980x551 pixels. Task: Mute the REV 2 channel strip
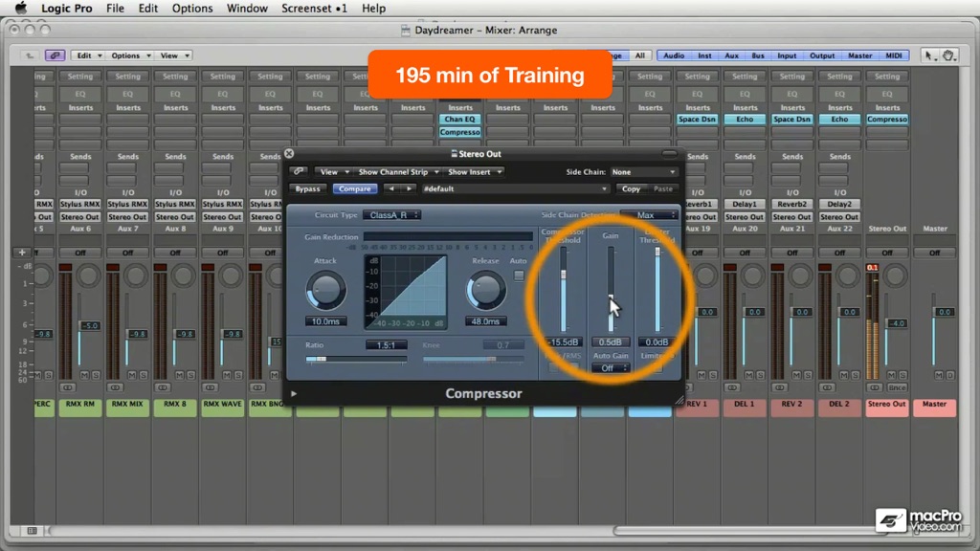(x=796, y=375)
